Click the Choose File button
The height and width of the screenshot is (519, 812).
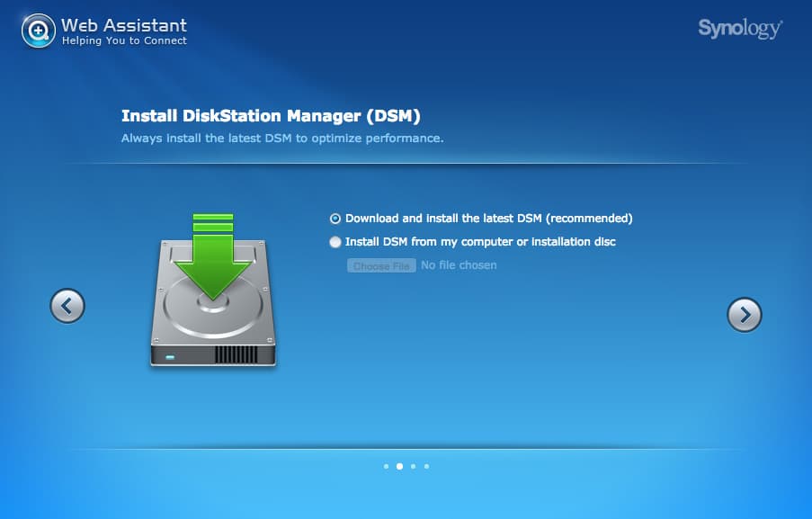pos(381,265)
